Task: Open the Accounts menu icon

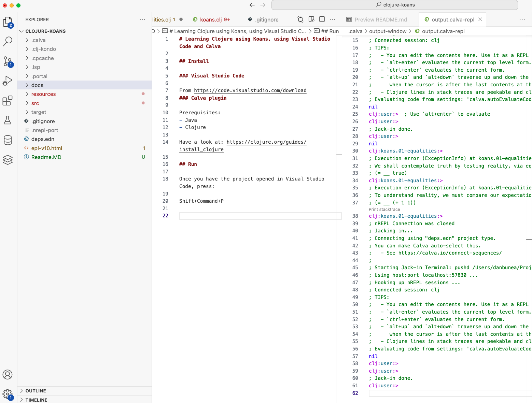Action: coord(8,375)
